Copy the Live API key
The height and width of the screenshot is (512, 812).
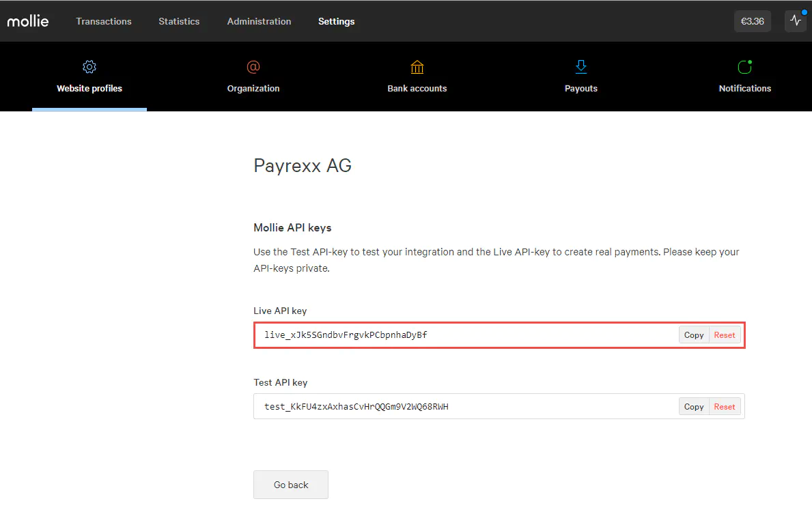(x=694, y=335)
